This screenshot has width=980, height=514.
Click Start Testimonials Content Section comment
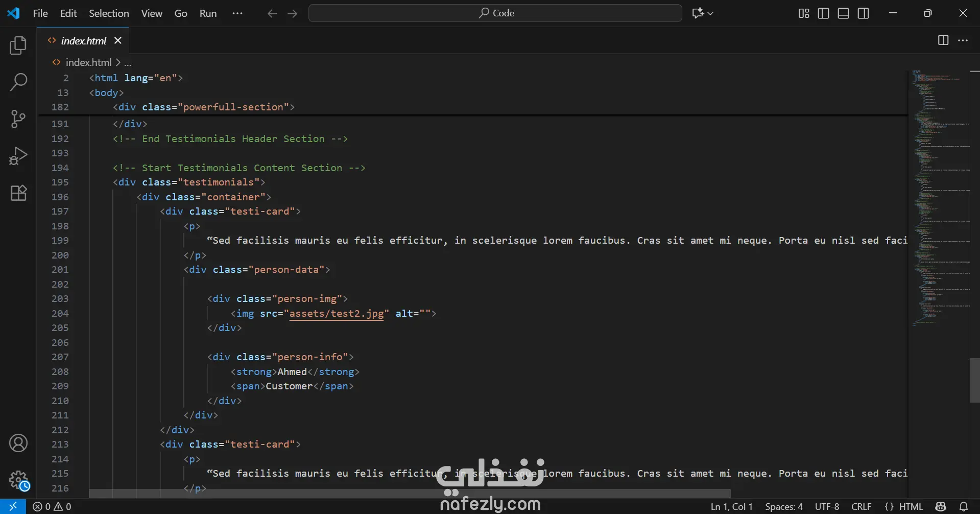pyautogui.click(x=239, y=168)
